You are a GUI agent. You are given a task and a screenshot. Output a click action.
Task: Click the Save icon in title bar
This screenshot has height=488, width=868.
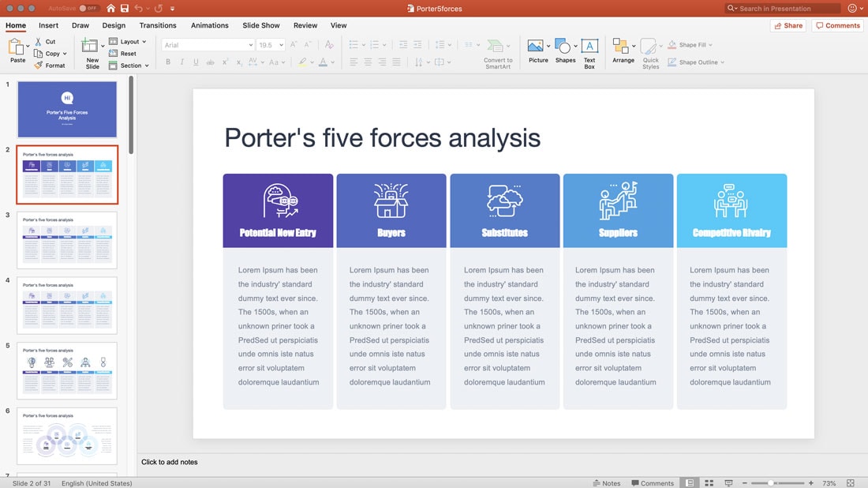click(124, 9)
